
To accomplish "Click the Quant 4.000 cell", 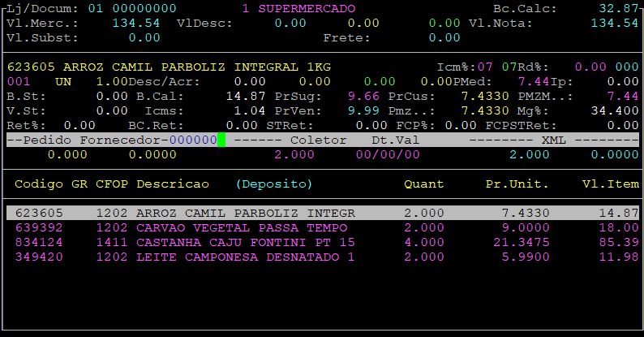I will [x=424, y=243].
